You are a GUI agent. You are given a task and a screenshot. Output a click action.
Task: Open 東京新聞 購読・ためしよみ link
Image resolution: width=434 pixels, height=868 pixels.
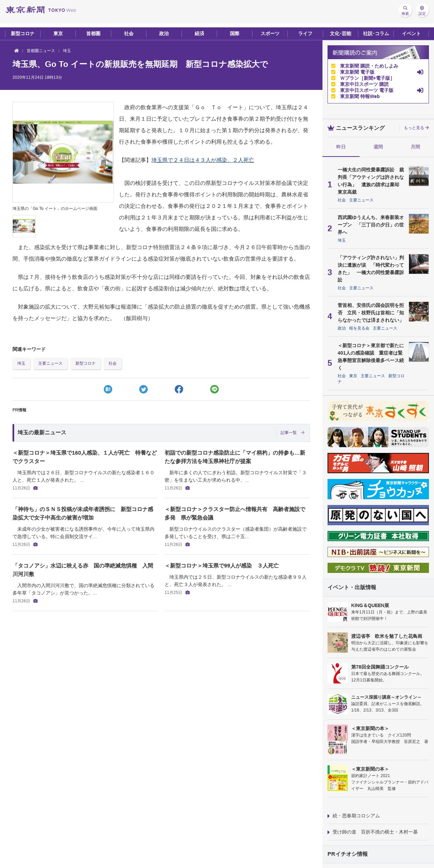[369, 66]
